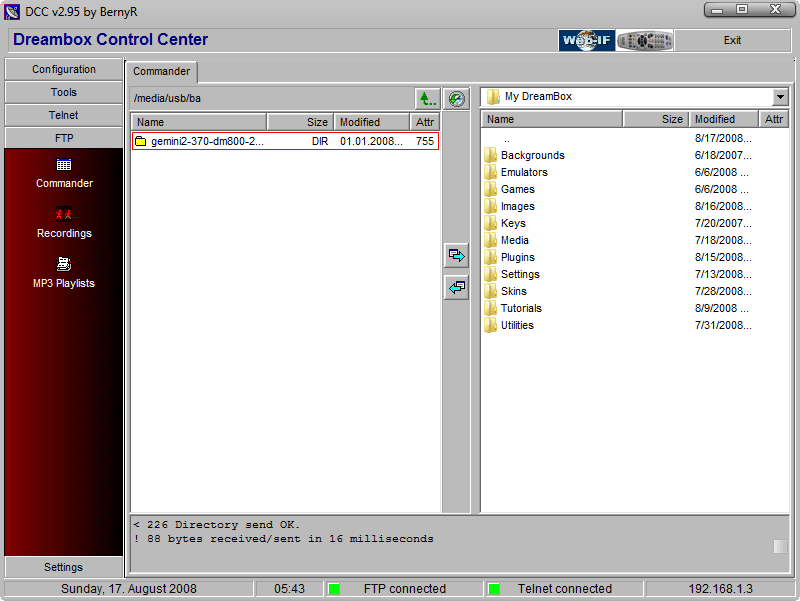Click IP address '192.168.1.3'
Image resolution: width=800 pixels, height=601 pixels.
point(720,589)
